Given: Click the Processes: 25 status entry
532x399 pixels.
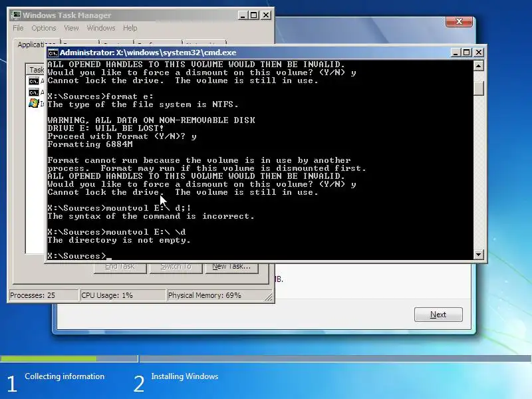Looking at the screenshot, I should coord(43,295).
